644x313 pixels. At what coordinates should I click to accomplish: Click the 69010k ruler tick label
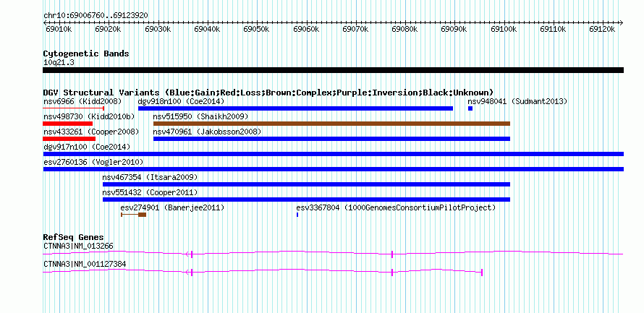pyautogui.click(x=59, y=29)
